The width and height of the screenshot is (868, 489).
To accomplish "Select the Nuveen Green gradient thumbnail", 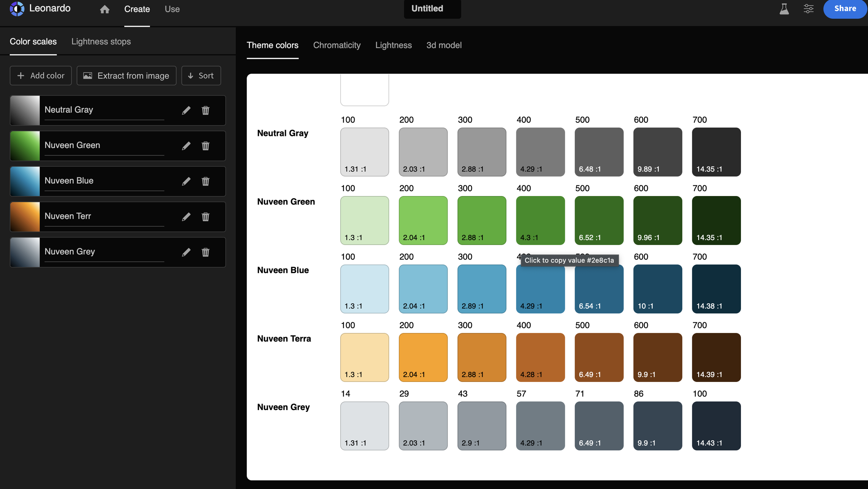I will point(25,146).
